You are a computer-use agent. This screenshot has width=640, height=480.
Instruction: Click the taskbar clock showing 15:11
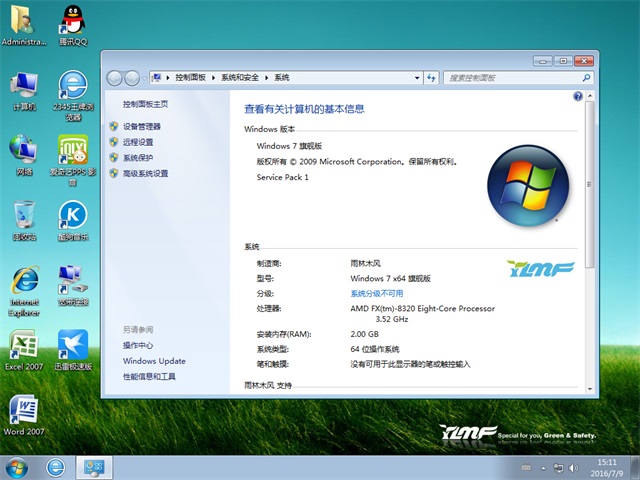pyautogui.click(x=607, y=468)
